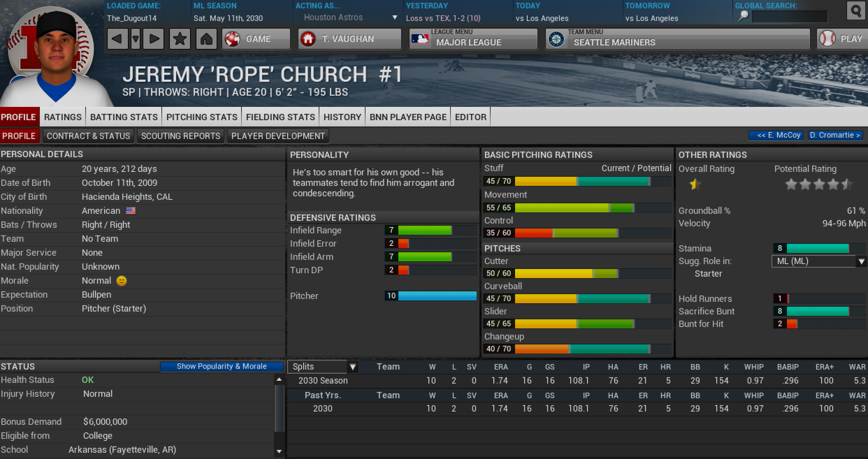Click the home icon button
868x459 pixels.
206,39
